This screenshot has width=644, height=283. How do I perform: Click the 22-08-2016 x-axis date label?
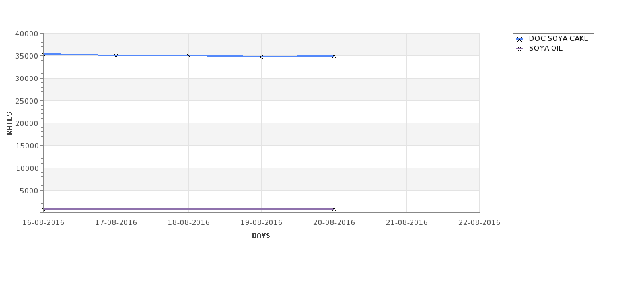tap(480, 222)
